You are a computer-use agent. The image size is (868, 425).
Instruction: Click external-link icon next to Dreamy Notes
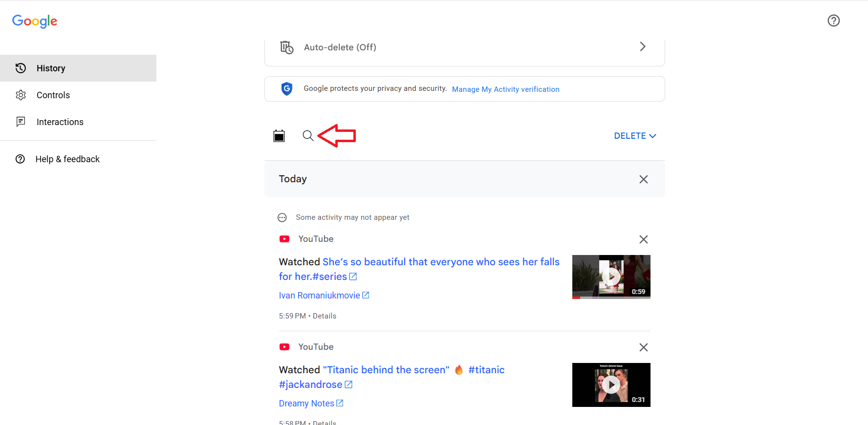click(x=340, y=403)
